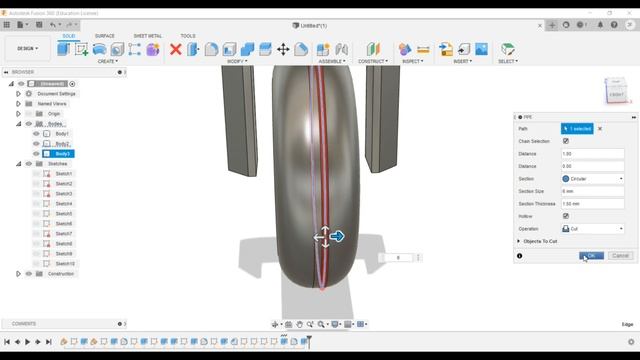Click the Section Size field
The height and width of the screenshot is (360, 640).
tap(593, 191)
